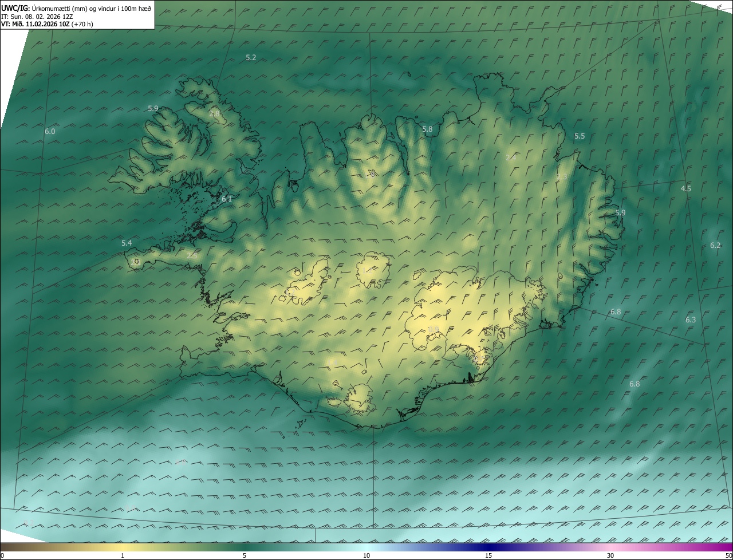Screen dimensions: 733x560
Task: Click the 'VT: Mið. 11.02.2026 10Z (+70 h)' line
Action: click(47, 24)
